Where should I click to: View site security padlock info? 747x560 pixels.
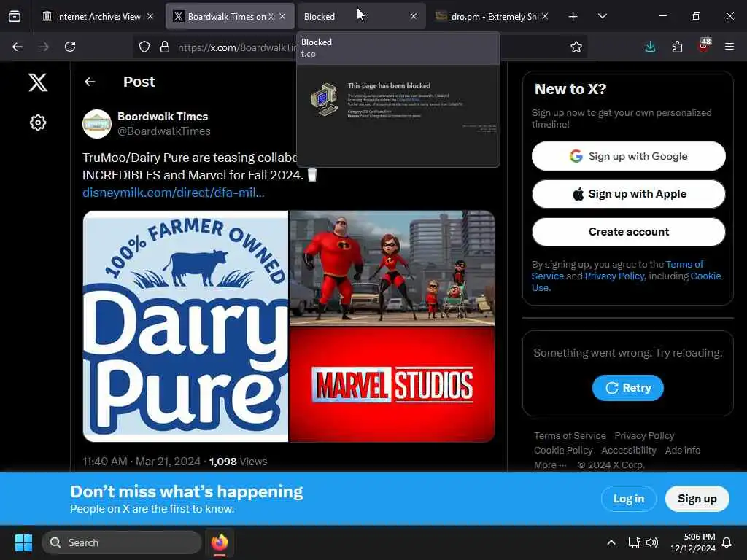[165, 47]
